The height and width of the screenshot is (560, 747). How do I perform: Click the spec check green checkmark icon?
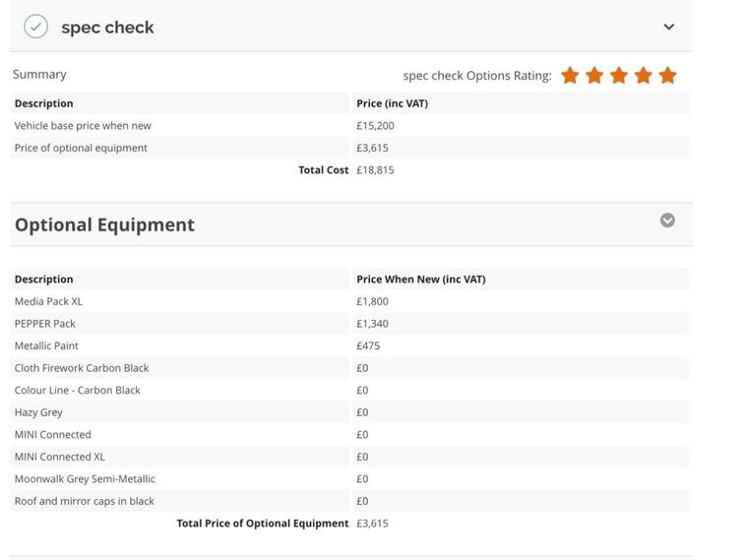(x=35, y=27)
